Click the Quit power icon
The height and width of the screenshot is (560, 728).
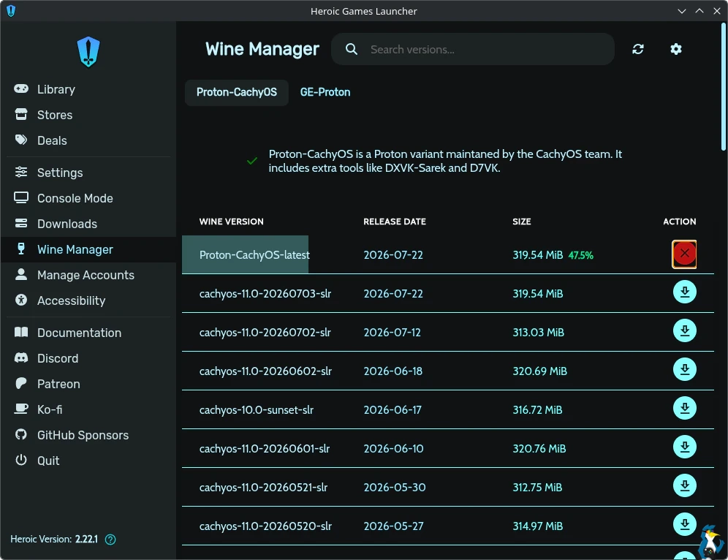tap(21, 460)
